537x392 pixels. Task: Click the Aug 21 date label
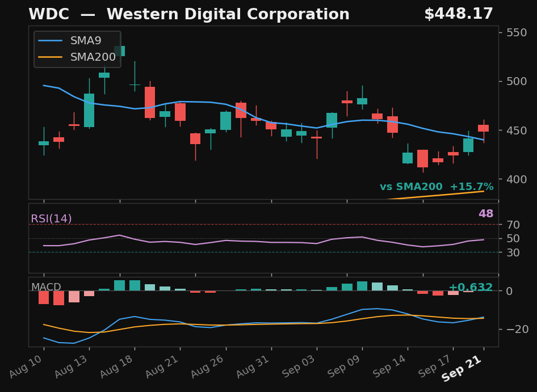coord(163,366)
